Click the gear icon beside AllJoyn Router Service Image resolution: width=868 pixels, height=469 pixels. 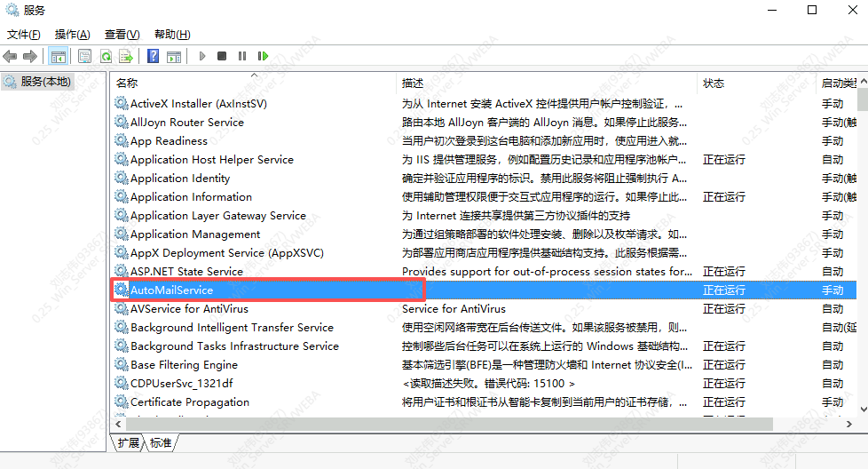coord(122,122)
